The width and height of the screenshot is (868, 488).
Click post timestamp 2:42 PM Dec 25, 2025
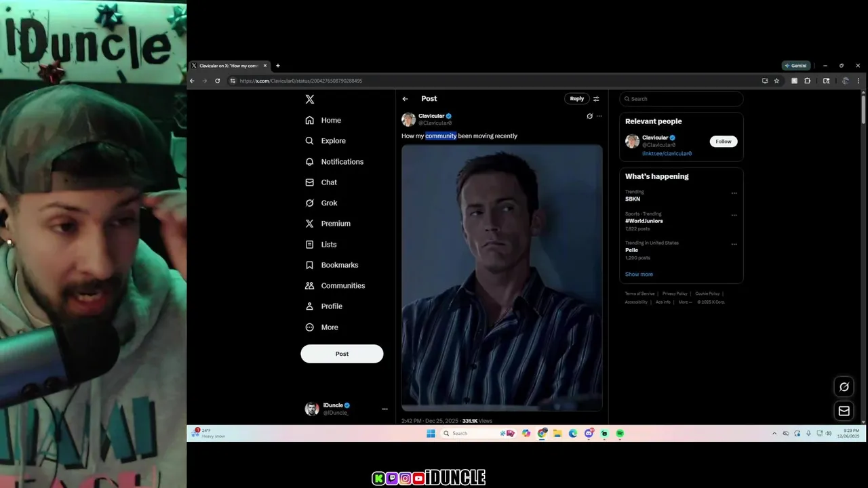[431, 421]
